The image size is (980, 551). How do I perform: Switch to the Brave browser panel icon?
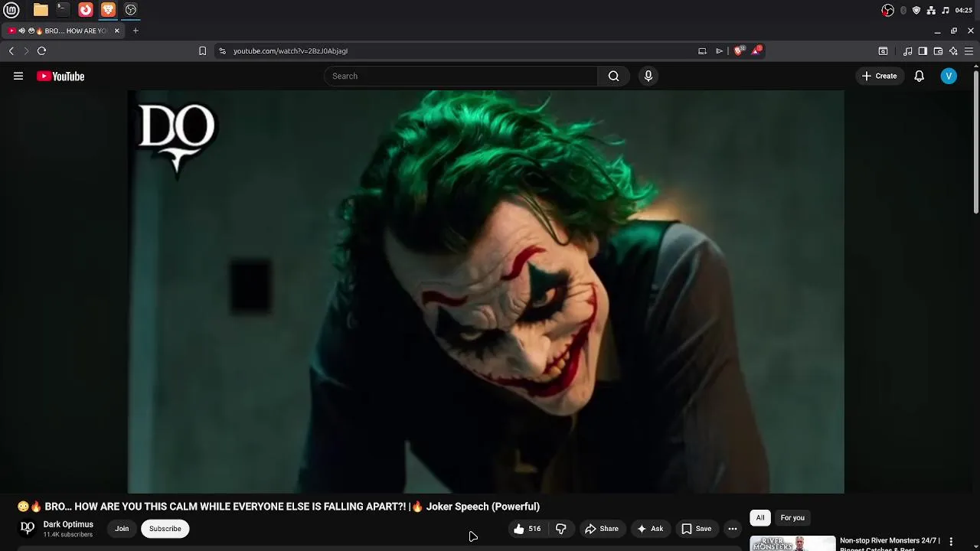(x=108, y=10)
